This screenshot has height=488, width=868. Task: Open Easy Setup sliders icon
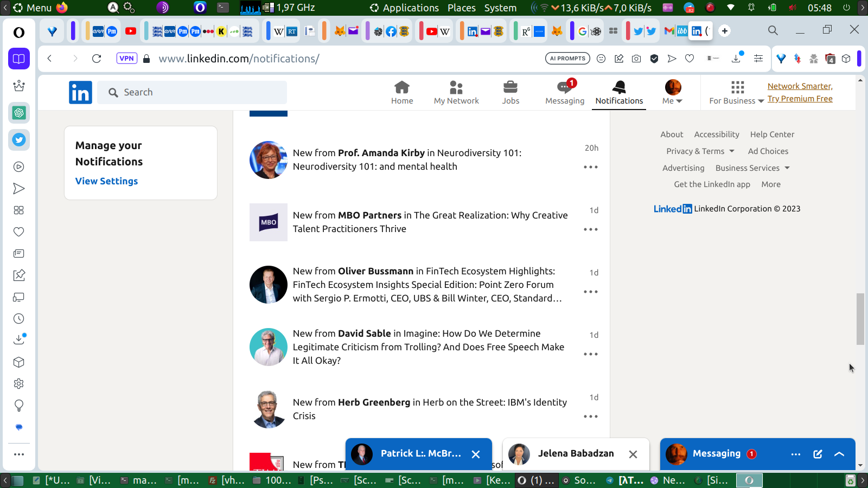pyautogui.click(x=758, y=59)
